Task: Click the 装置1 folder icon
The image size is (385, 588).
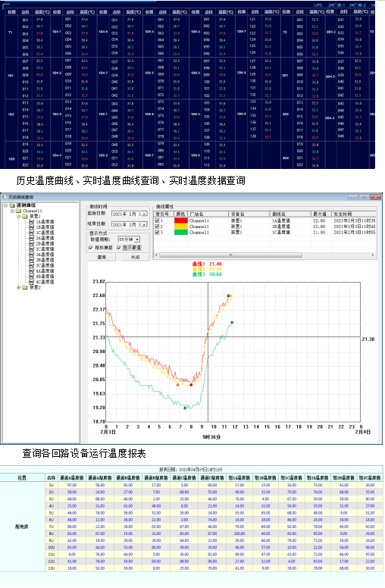Action: click(x=25, y=217)
